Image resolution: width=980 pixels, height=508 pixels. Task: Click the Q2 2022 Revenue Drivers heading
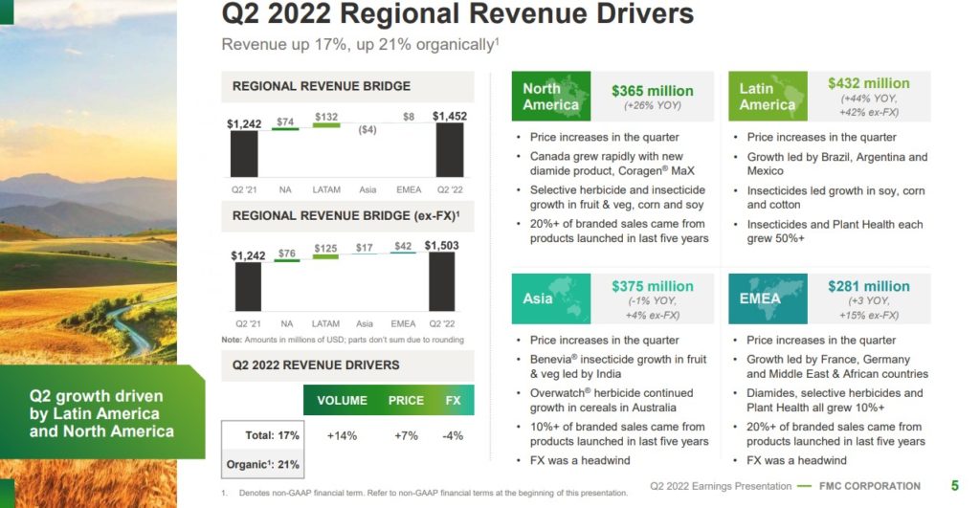(316, 365)
